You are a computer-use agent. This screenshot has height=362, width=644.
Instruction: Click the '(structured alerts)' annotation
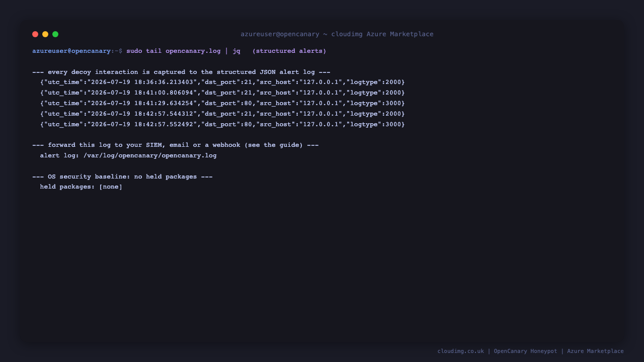[x=289, y=51]
